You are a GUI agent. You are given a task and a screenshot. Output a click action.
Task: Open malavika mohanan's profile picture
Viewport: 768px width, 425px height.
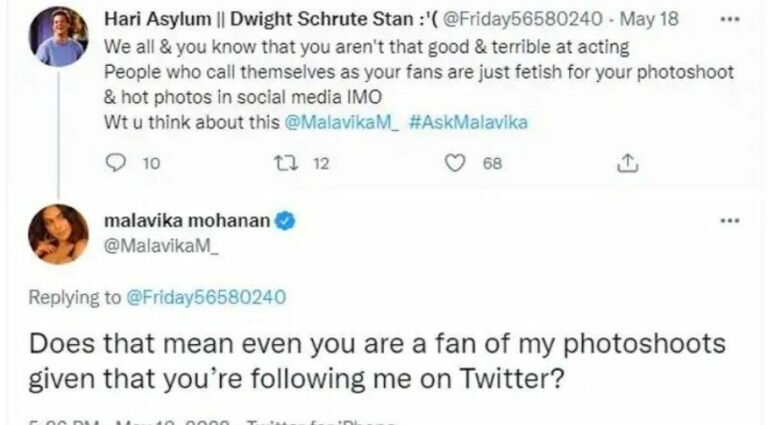point(58,234)
